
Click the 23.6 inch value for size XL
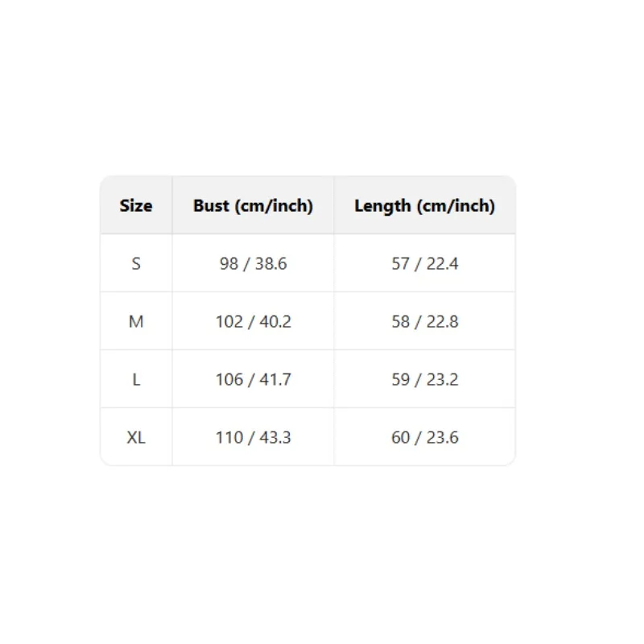click(x=442, y=437)
